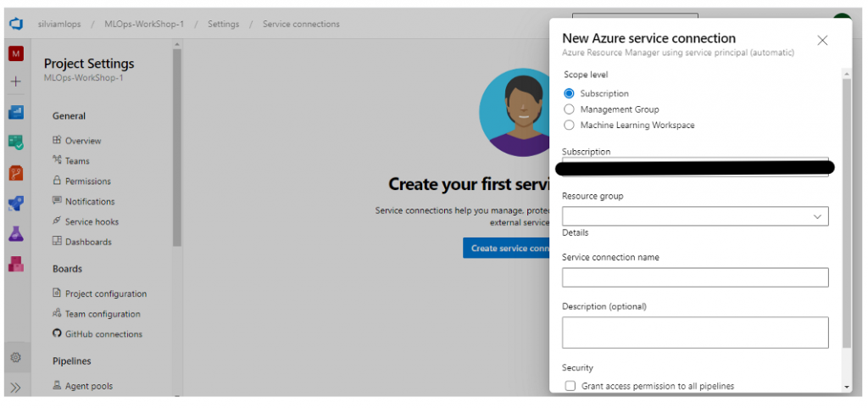Viewport: 868px width, 408px height.
Task: Open Project configuration under Boards
Action: (106, 294)
